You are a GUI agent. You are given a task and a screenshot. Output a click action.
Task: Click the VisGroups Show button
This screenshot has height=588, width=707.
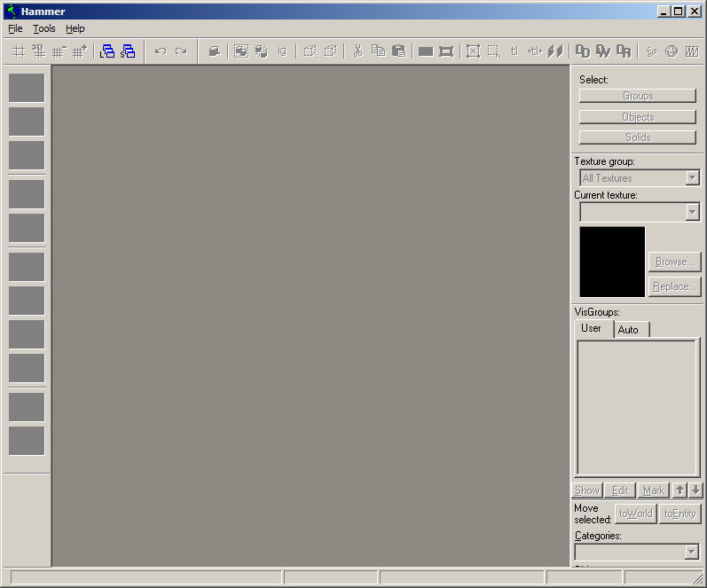click(x=587, y=490)
